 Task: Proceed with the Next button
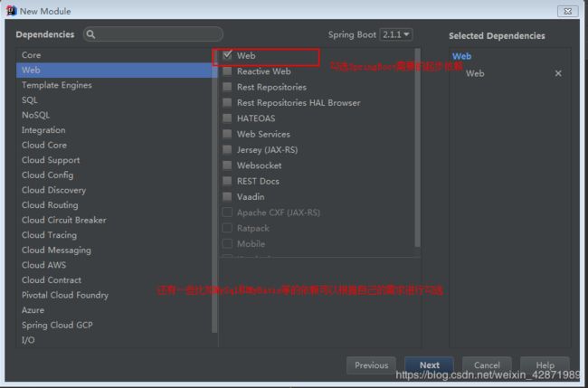430,365
